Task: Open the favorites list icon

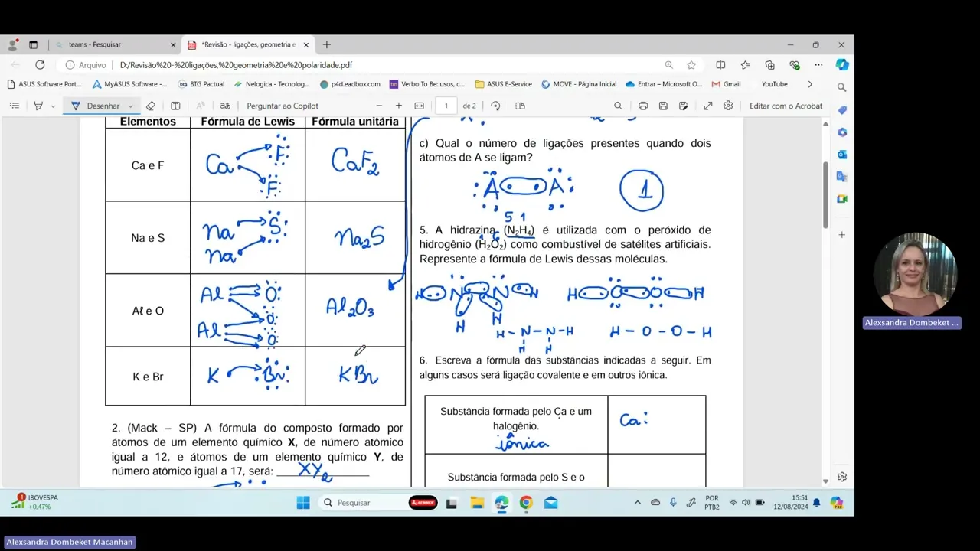Action: (745, 65)
